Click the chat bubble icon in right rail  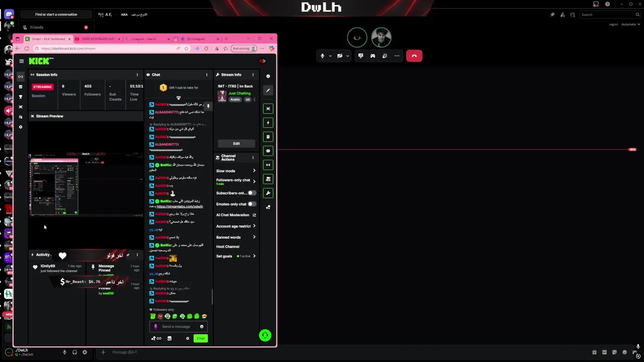[268, 151]
